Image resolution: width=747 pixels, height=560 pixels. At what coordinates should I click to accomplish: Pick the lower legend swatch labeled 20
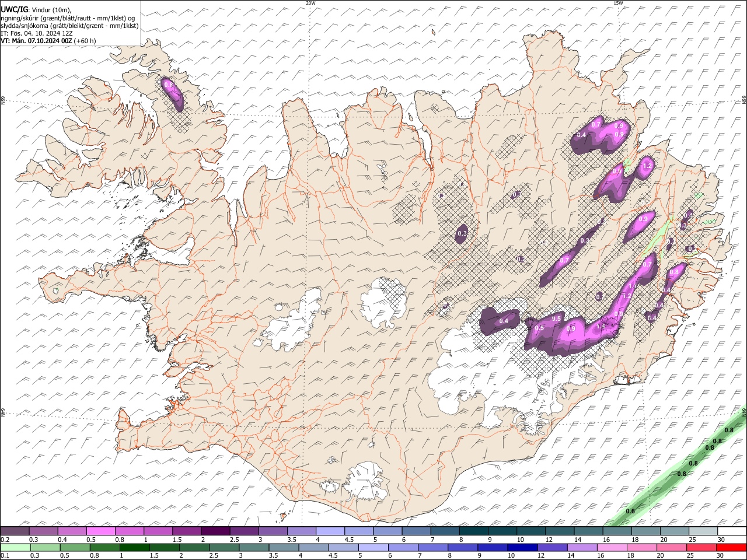672,547
